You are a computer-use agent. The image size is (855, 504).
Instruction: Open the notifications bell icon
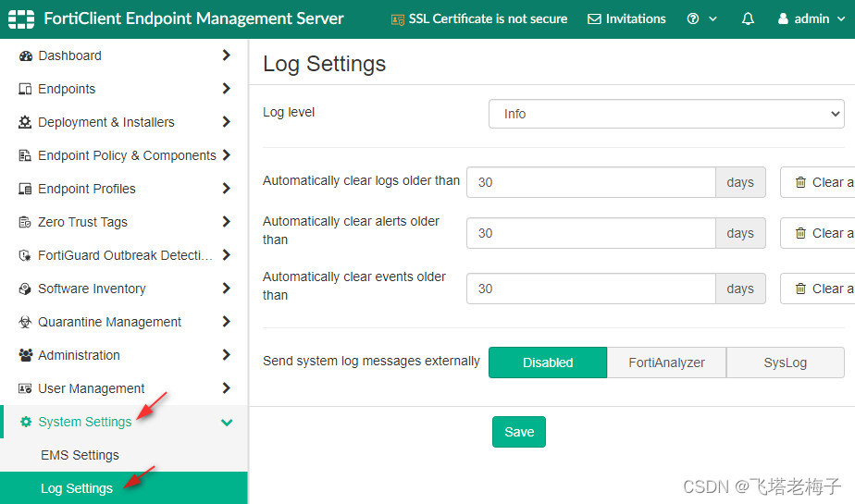[x=748, y=19]
